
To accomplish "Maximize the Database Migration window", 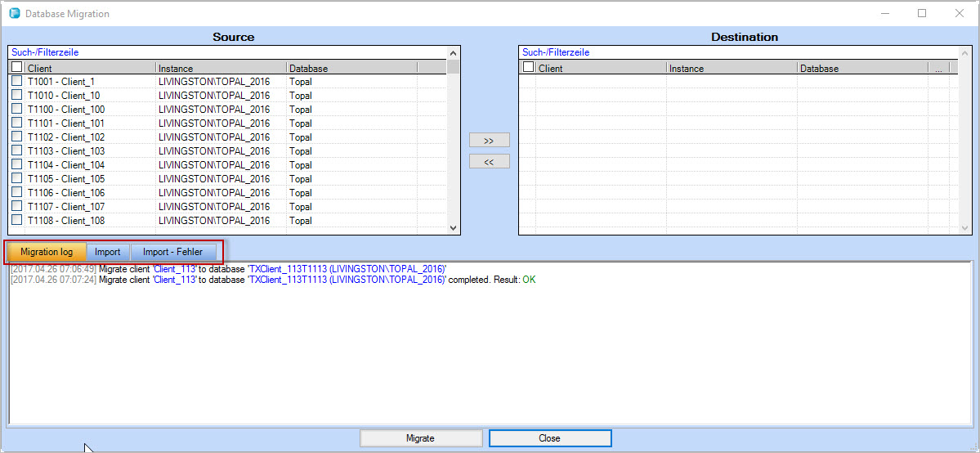I will (922, 14).
